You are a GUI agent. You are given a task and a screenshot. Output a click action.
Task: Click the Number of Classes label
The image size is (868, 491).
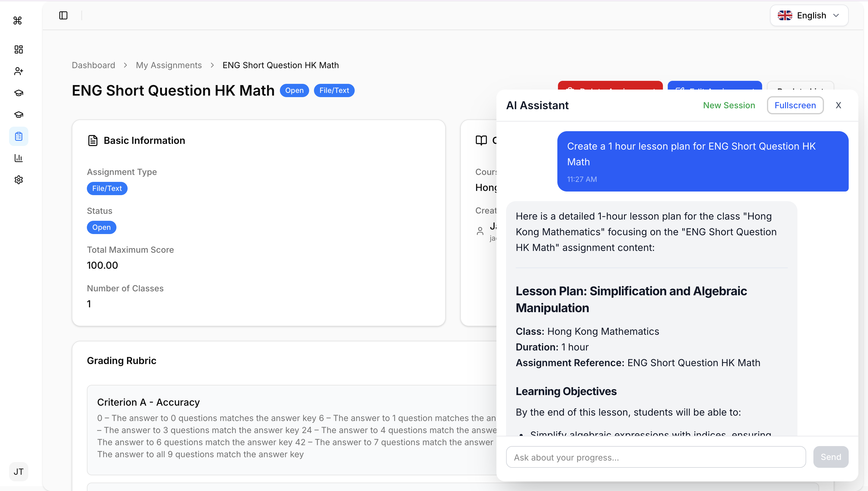pos(125,288)
